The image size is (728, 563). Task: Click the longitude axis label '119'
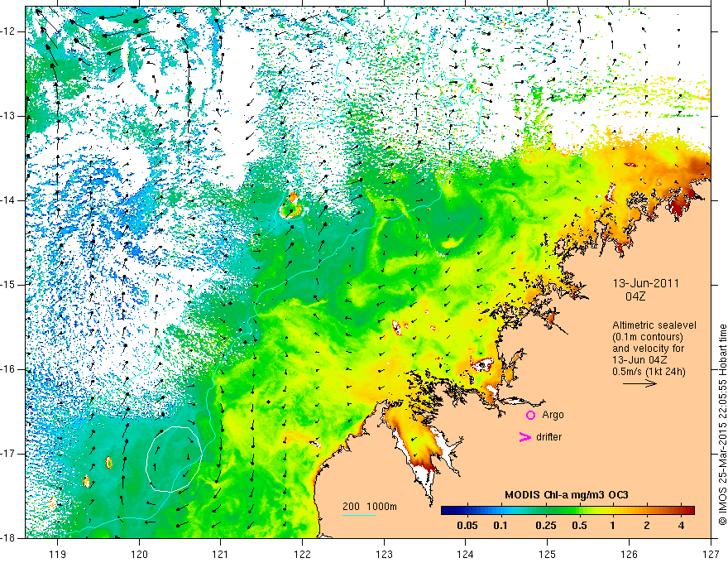(x=58, y=554)
